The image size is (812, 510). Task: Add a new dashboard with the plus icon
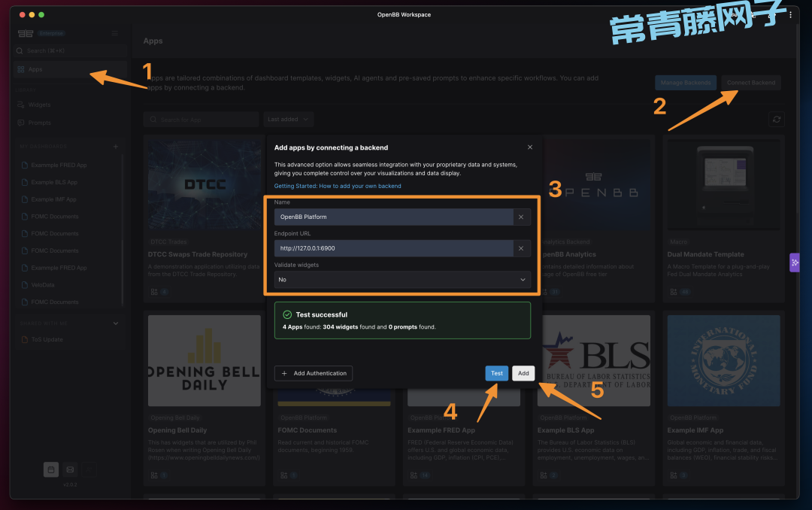pyautogui.click(x=116, y=147)
